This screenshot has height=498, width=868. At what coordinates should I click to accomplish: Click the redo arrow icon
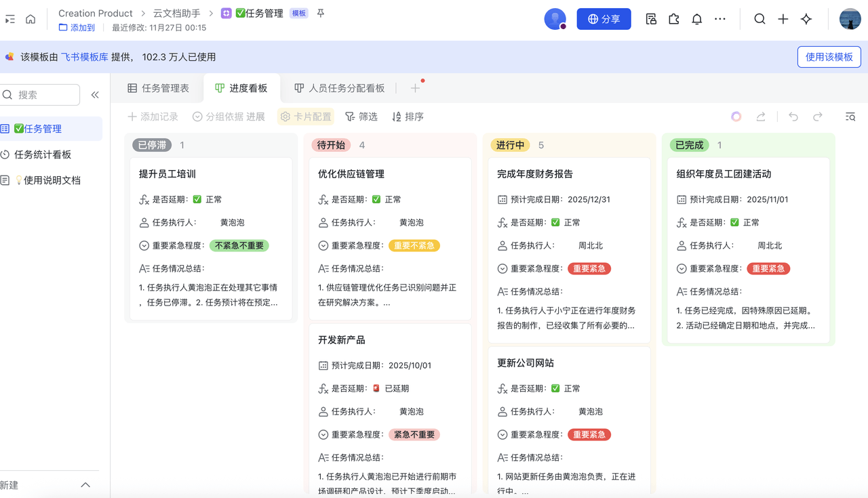[x=818, y=117]
